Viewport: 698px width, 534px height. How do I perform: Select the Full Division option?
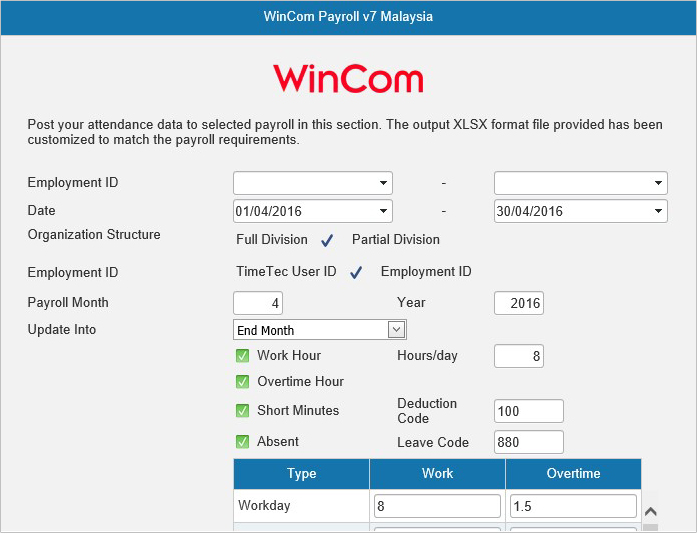pos(272,240)
